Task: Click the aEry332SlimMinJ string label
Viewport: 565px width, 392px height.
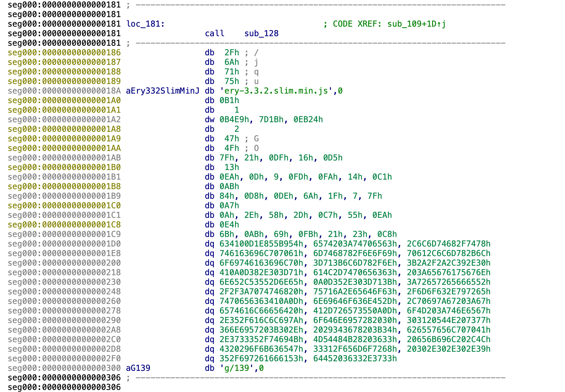Action: 163,91
